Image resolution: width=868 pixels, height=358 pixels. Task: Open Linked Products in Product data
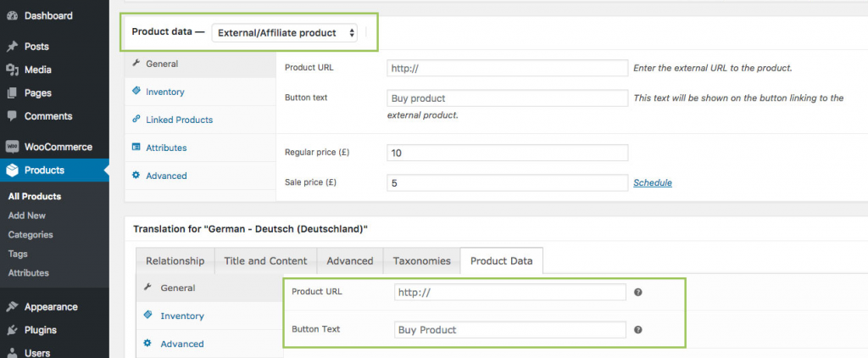[179, 120]
